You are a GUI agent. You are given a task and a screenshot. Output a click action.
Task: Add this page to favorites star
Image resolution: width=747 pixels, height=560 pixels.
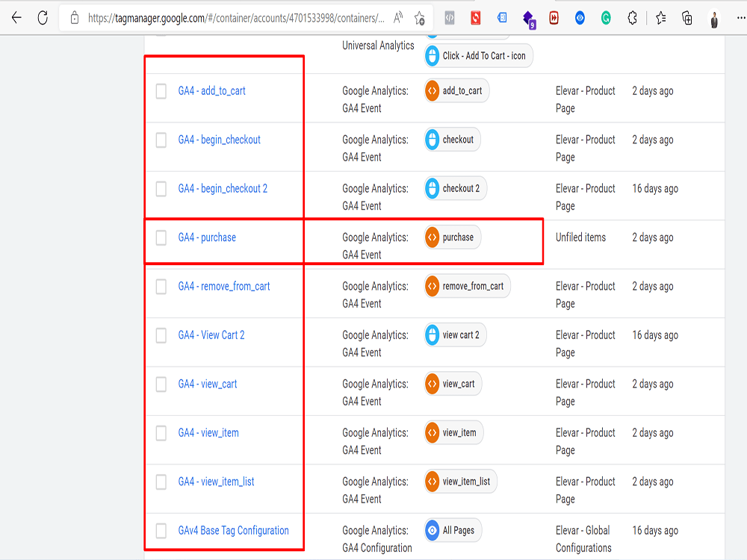click(420, 18)
